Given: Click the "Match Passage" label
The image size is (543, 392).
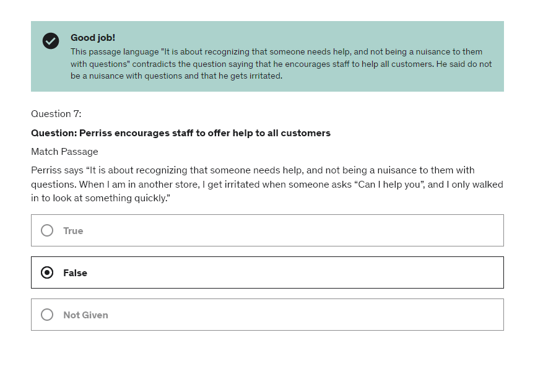Looking at the screenshot, I should 64,152.
